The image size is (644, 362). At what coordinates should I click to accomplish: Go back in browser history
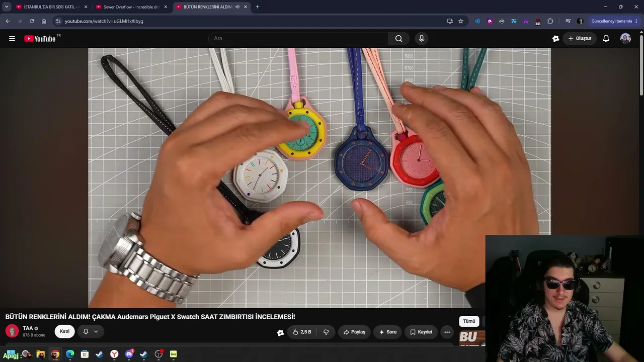8,21
